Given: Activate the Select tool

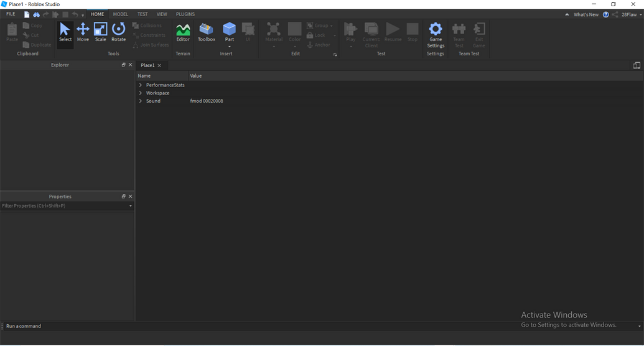Looking at the screenshot, I should tap(65, 32).
